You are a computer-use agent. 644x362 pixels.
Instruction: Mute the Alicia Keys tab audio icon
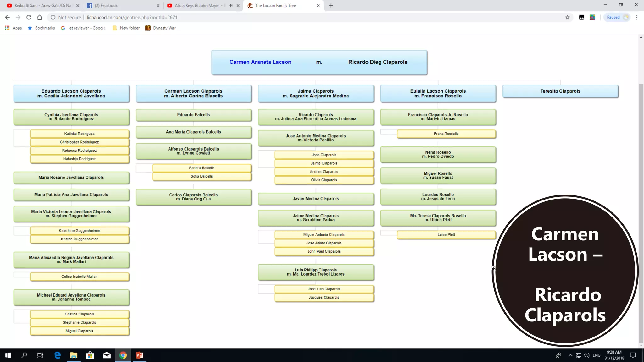point(231,5)
